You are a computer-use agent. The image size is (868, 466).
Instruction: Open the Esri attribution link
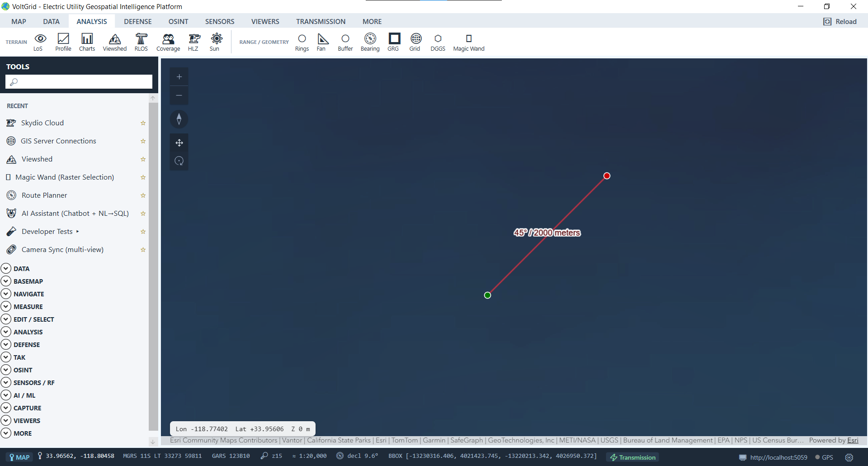point(853,440)
